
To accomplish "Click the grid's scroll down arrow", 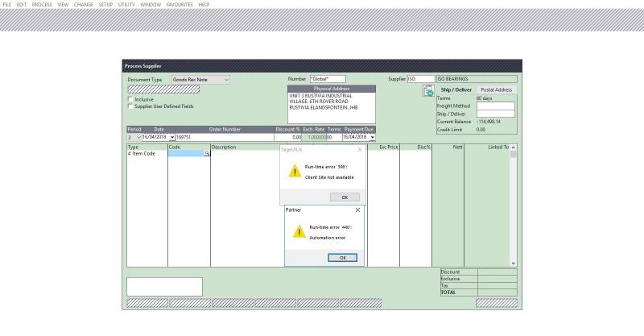I will click(x=514, y=263).
